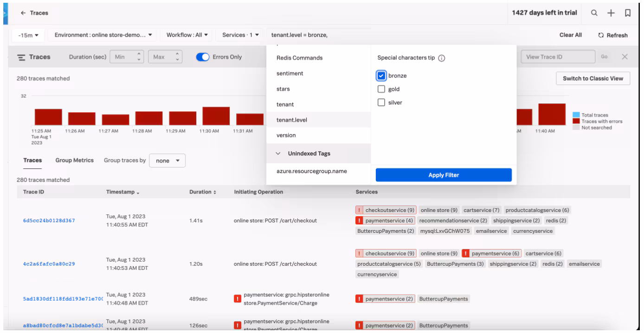Select the sentiment tag in list

click(290, 73)
